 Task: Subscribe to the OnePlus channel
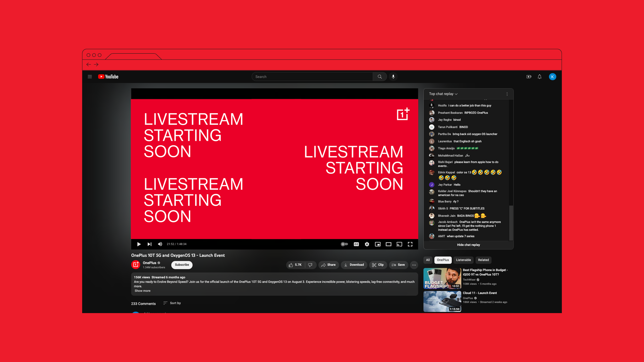[x=182, y=265]
